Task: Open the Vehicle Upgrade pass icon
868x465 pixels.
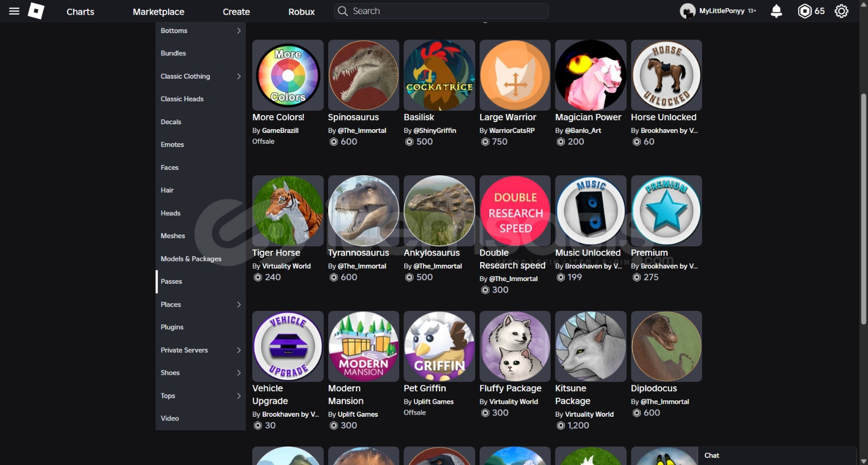Action: [x=288, y=347]
